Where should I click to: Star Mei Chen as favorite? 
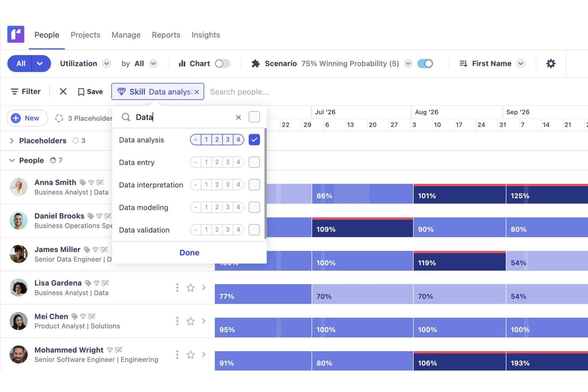(191, 321)
